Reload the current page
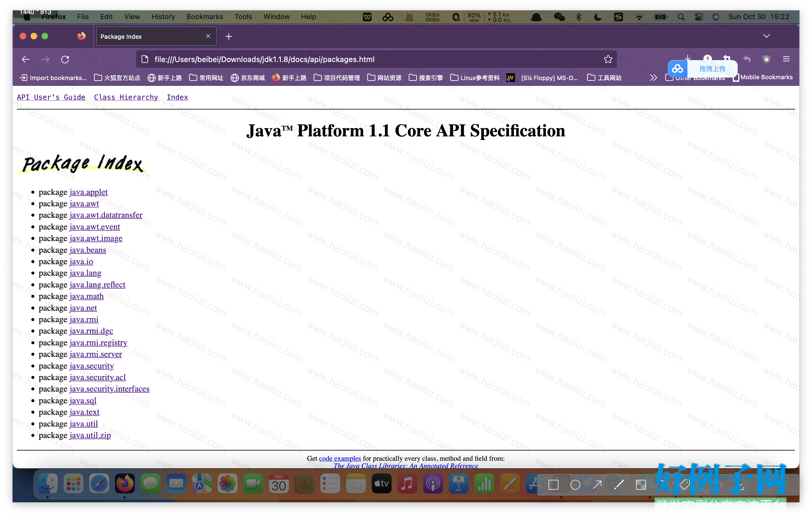812x517 pixels. (x=65, y=59)
